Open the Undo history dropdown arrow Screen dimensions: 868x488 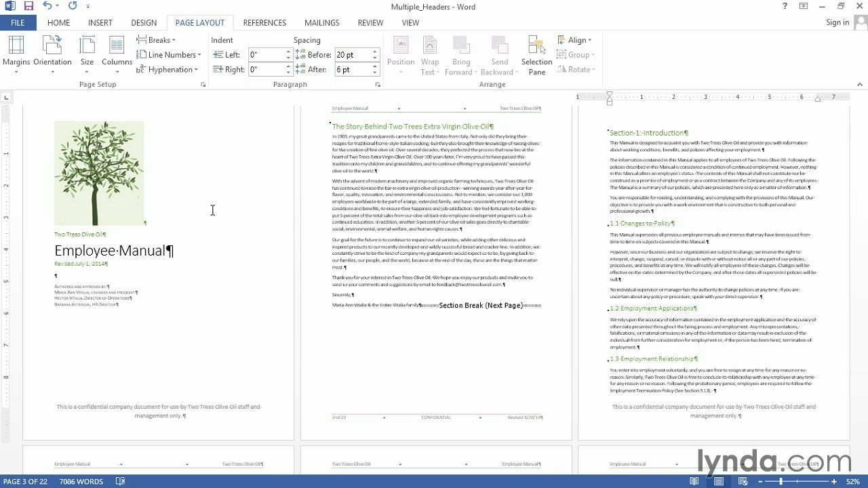click(x=57, y=6)
